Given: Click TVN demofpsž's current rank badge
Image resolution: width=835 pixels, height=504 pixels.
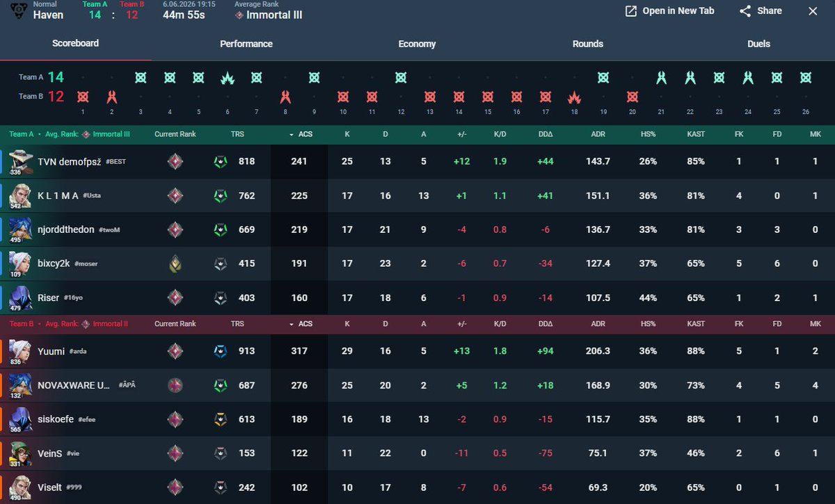Looking at the screenshot, I should point(175,161).
